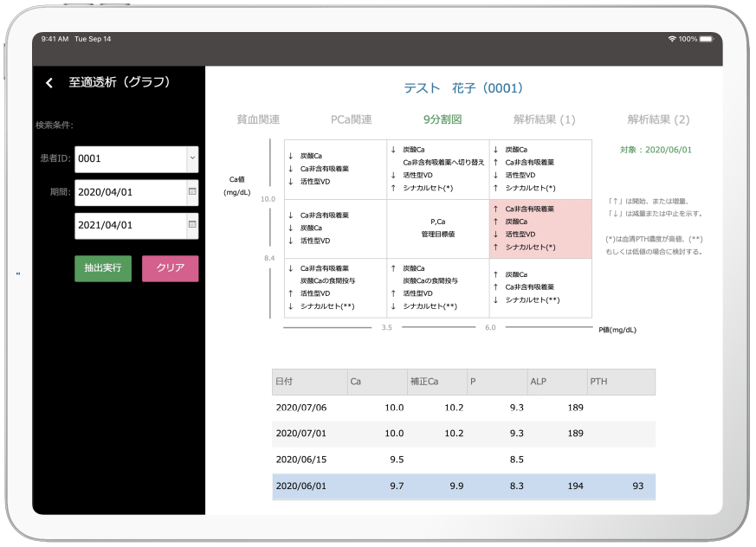Open the 解析結果 (2) tab
Viewport: 756px width, 547px height.
click(x=658, y=119)
